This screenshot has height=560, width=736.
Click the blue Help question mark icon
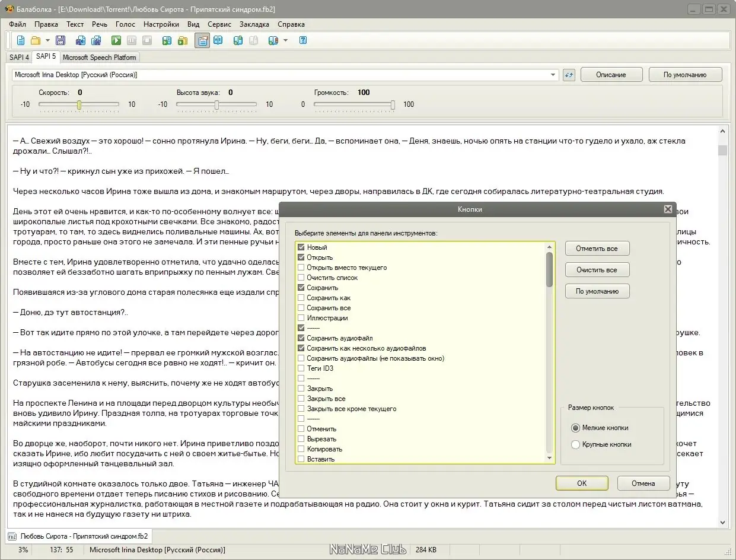[303, 40]
